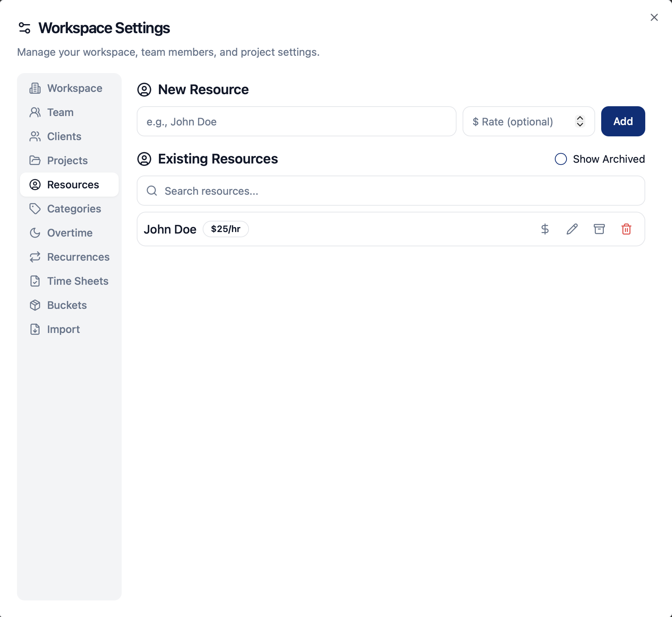Click the dollar rate icon for John Doe
Screen dimensions: 672x617
tap(545, 229)
